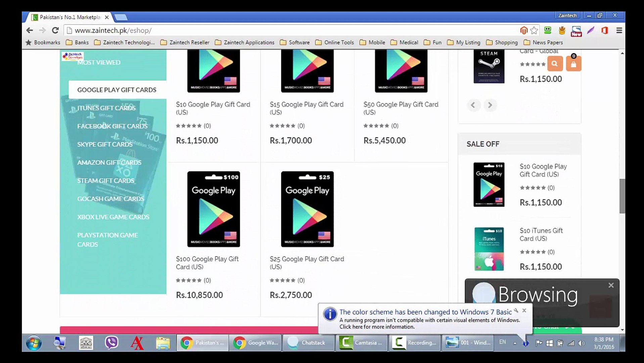The width and height of the screenshot is (644, 363).
Task: Show hidden tray icons arrow
Action: click(515, 343)
